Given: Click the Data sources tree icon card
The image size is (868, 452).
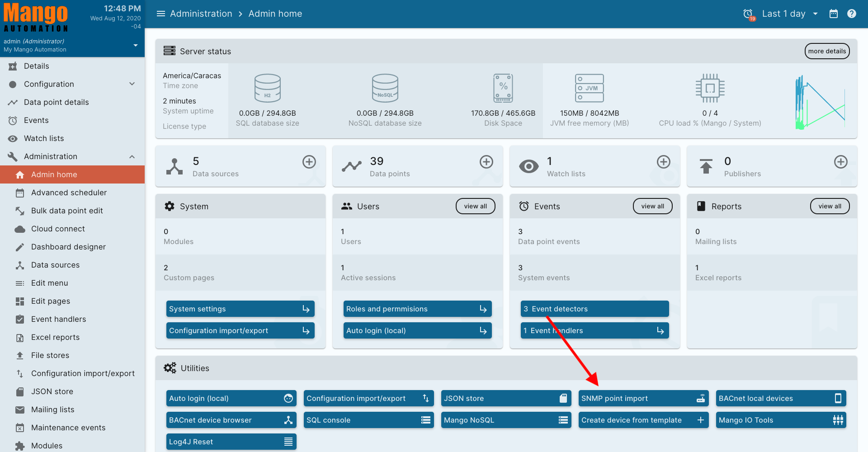Looking at the screenshot, I should click(175, 166).
